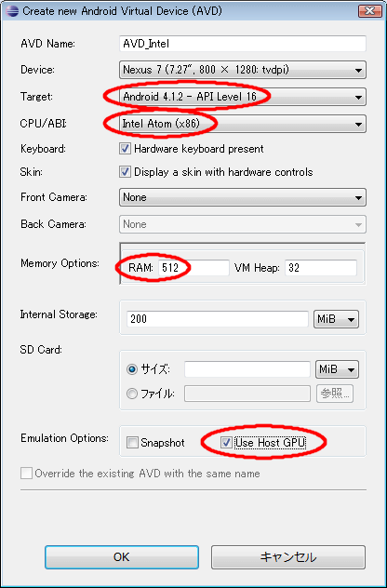Expand the Target dropdown Android 4.1.2
387x588 pixels.
(243, 97)
